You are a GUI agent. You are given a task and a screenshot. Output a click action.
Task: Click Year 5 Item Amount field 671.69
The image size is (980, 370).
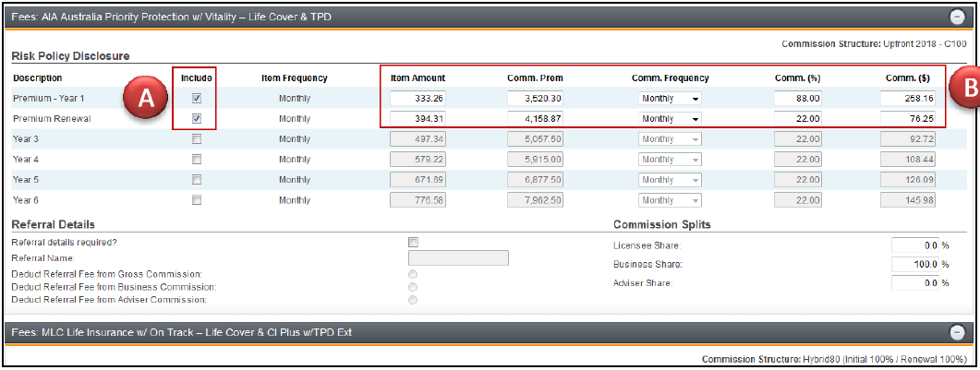[417, 180]
